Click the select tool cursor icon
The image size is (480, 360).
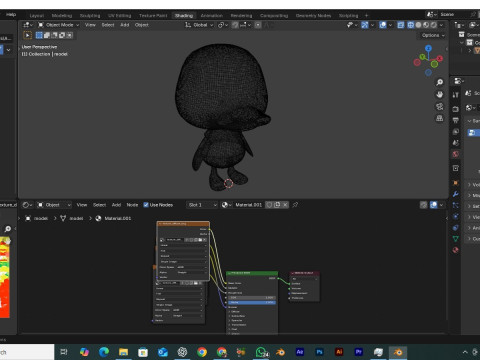click(28, 35)
